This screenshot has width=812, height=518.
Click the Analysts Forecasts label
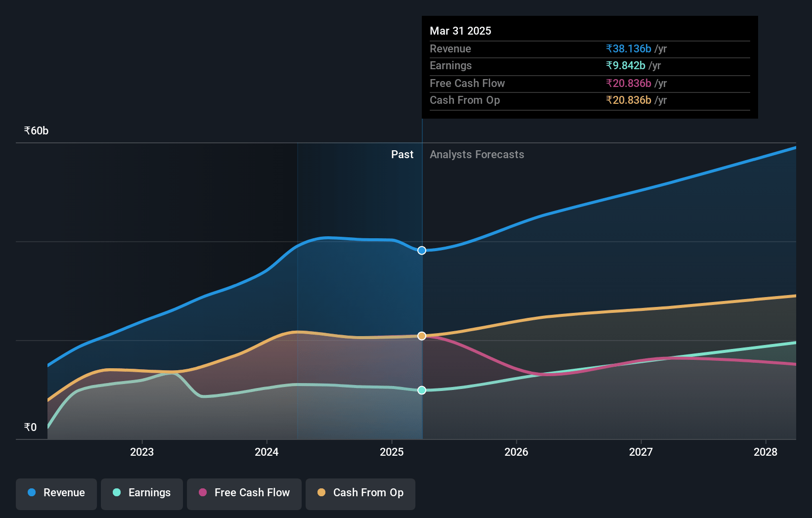pyautogui.click(x=477, y=154)
